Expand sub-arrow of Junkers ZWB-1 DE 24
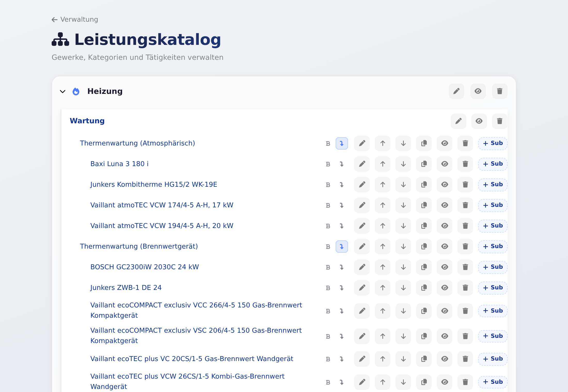 point(342,288)
